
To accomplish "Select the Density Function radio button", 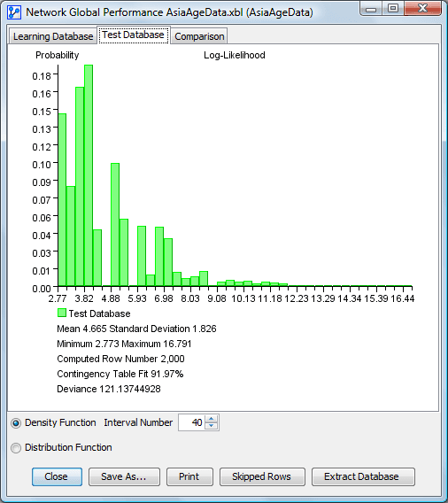I will (x=16, y=423).
